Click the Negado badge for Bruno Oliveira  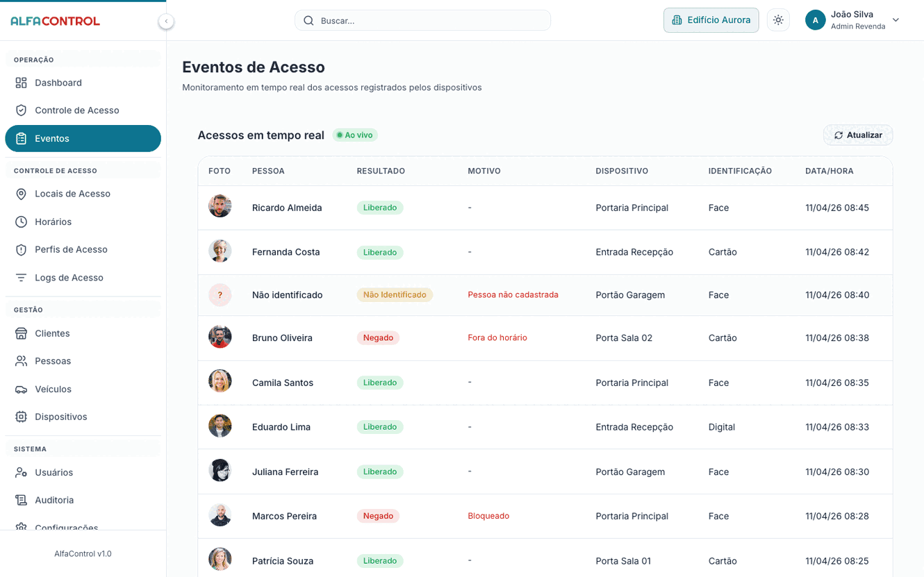pyautogui.click(x=378, y=338)
